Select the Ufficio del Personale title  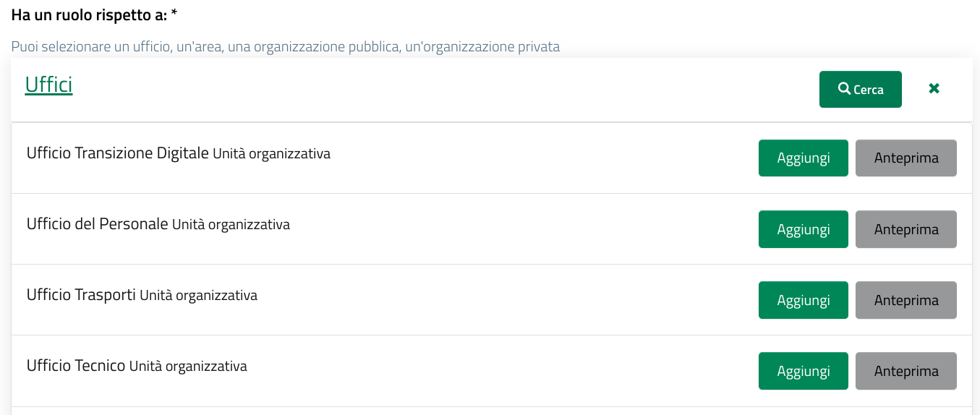[98, 224]
